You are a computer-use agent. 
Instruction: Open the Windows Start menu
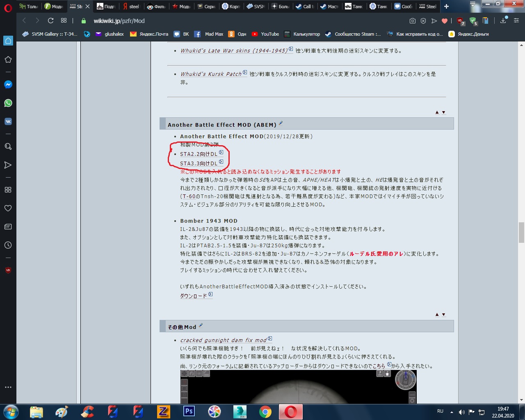[x=11, y=411]
